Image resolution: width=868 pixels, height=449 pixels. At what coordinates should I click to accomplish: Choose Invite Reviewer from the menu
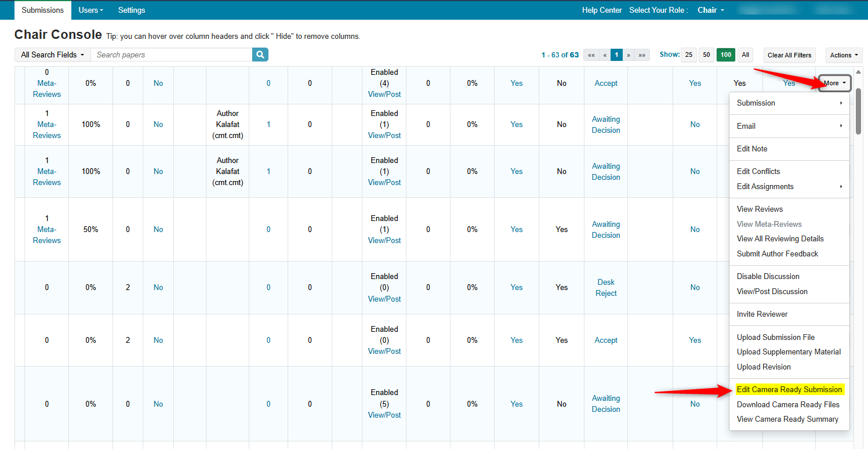[x=762, y=314]
